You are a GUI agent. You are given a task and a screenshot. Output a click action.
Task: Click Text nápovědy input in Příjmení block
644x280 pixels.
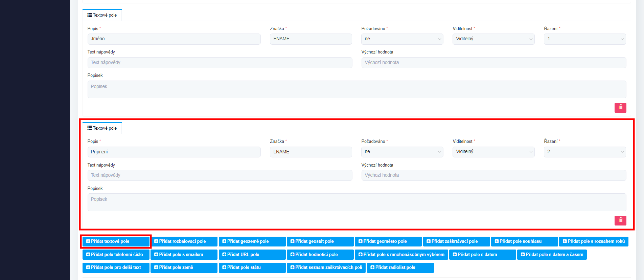pos(220,175)
